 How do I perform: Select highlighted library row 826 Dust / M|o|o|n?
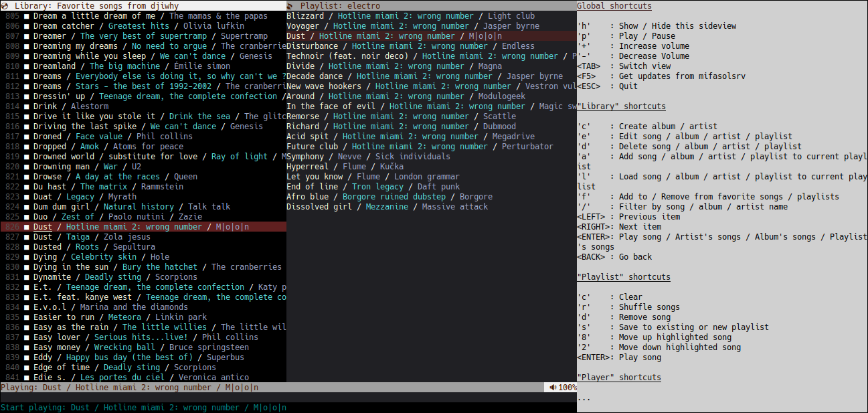(143, 227)
